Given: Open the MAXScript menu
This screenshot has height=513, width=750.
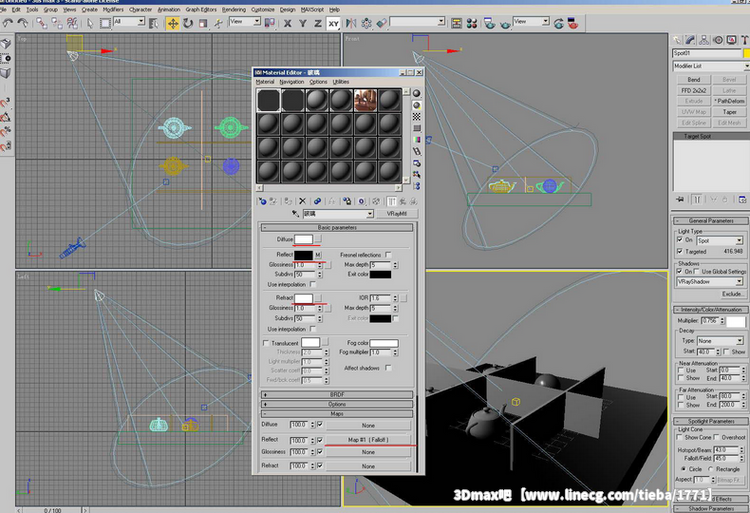Looking at the screenshot, I should 312,10.
